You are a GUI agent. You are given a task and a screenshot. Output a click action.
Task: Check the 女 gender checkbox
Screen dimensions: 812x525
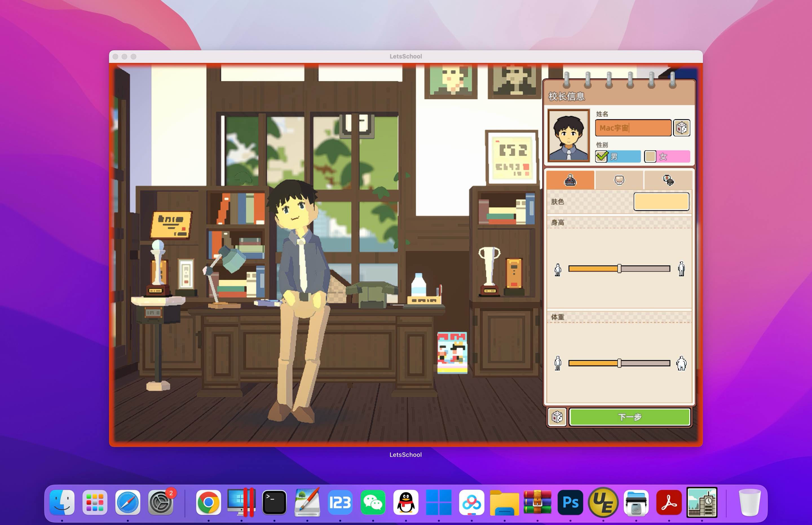[x=650, y=156]
